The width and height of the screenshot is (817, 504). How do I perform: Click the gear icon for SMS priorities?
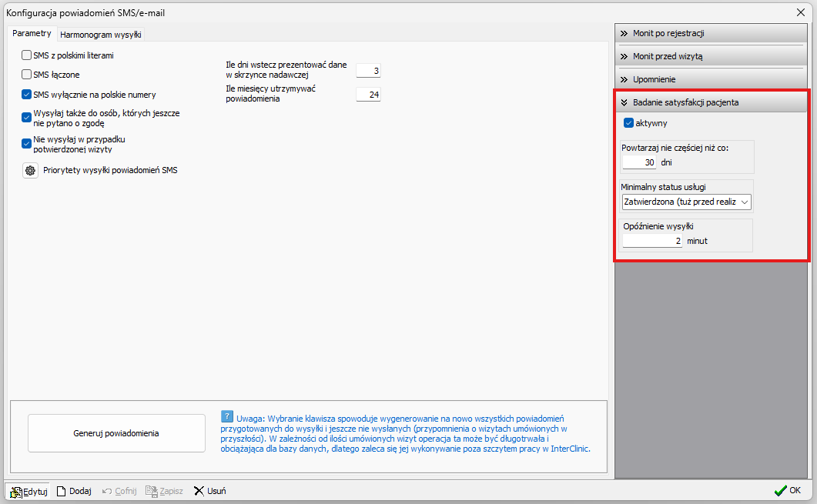click(30, 170)
